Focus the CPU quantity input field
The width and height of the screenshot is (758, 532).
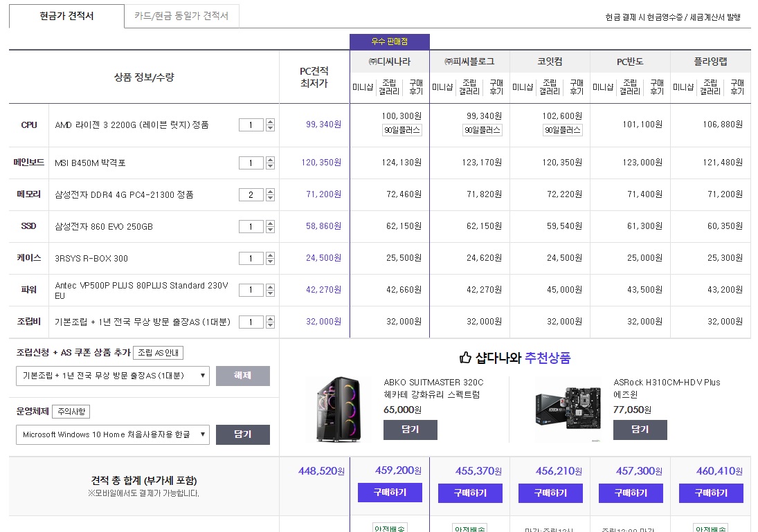click(251, 125)
